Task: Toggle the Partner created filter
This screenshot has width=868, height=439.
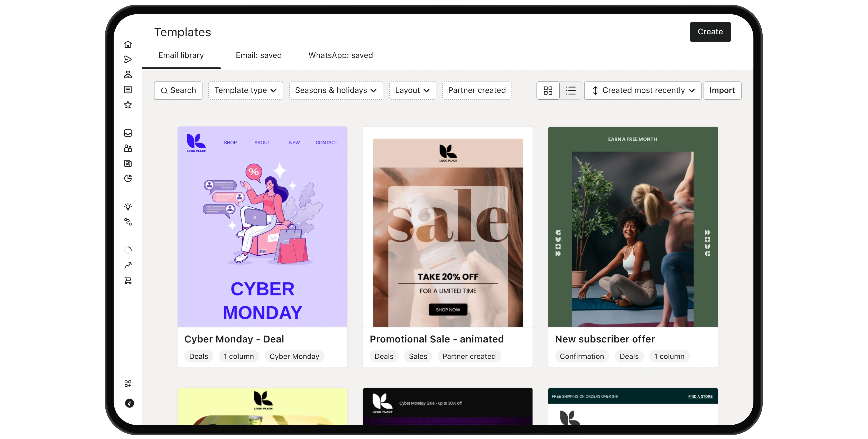Action: pos(476,90)
